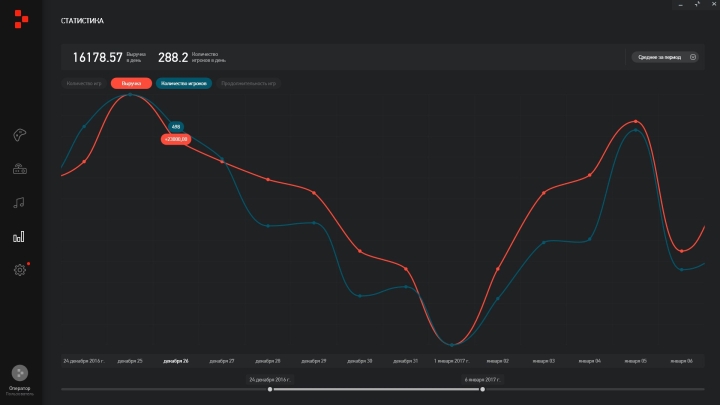Select the декабря 29 axis label
This screenshot has width=720, height=405.
click(x=314, y=361)
